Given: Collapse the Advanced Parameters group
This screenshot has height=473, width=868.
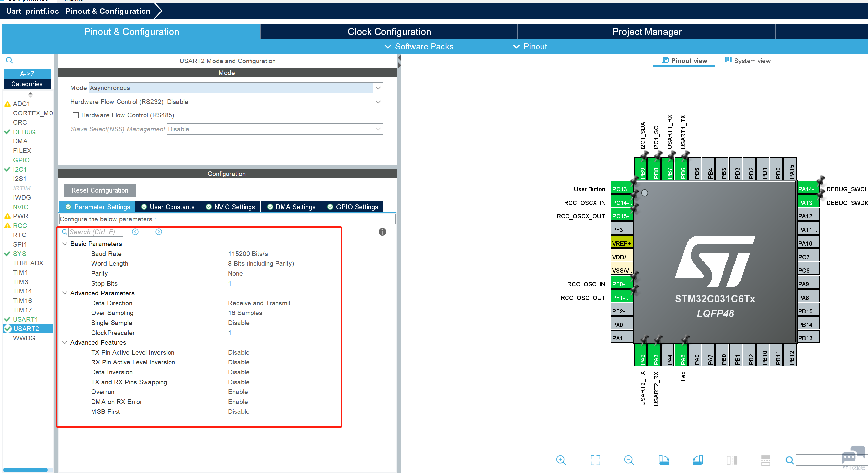Looking at the screenshot, I should click(x=65, y=293).
